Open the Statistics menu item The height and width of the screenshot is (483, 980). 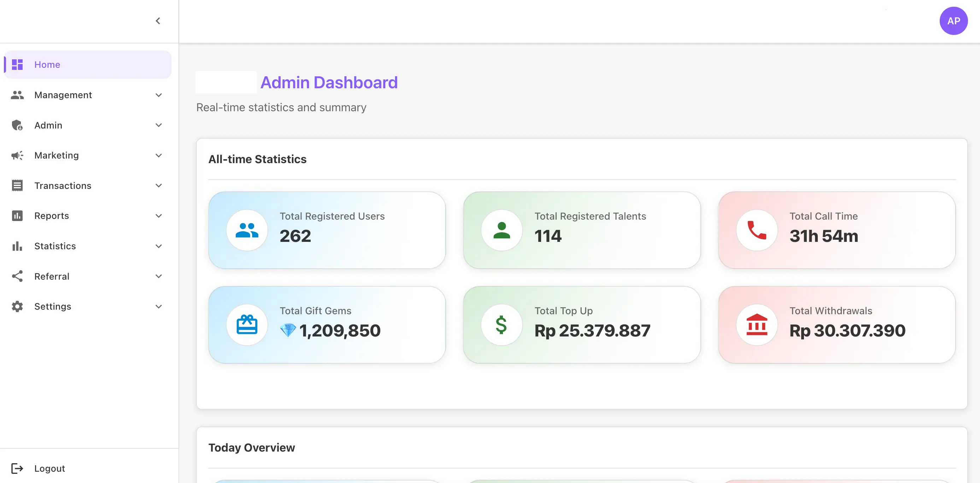point(88,246)
